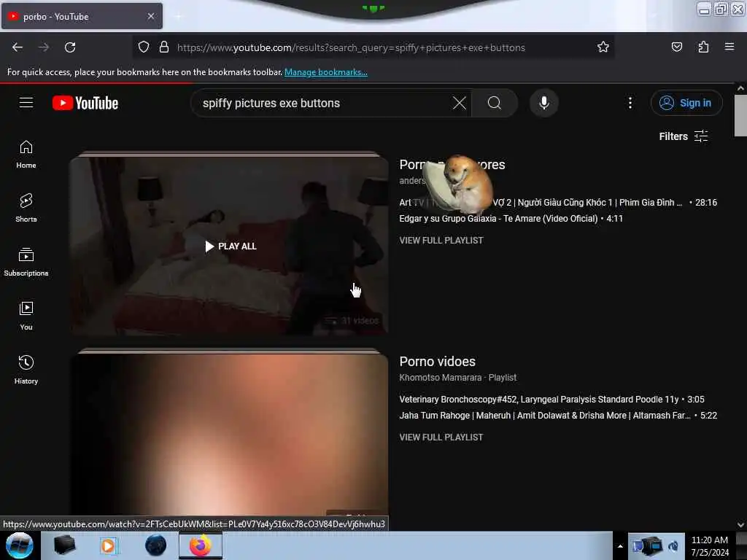Open Firefox application hamburger menu
This screenshot has height=560, width=747.
click(729, 47)
